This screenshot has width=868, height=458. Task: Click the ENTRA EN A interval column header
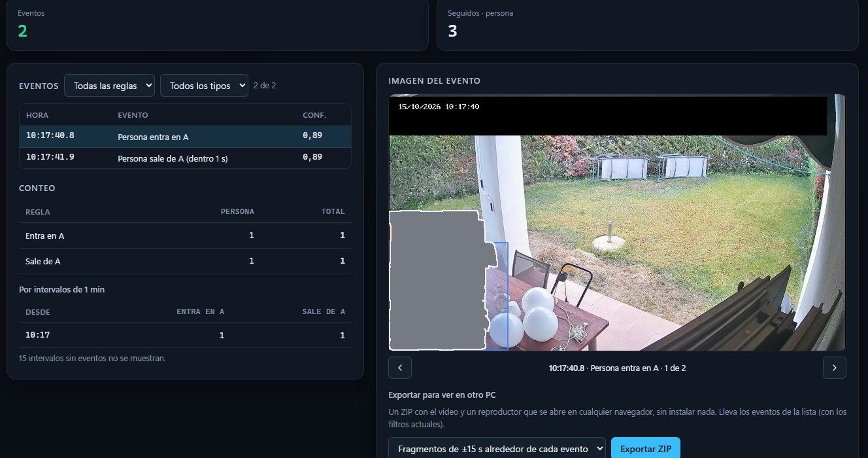[201, 312]
